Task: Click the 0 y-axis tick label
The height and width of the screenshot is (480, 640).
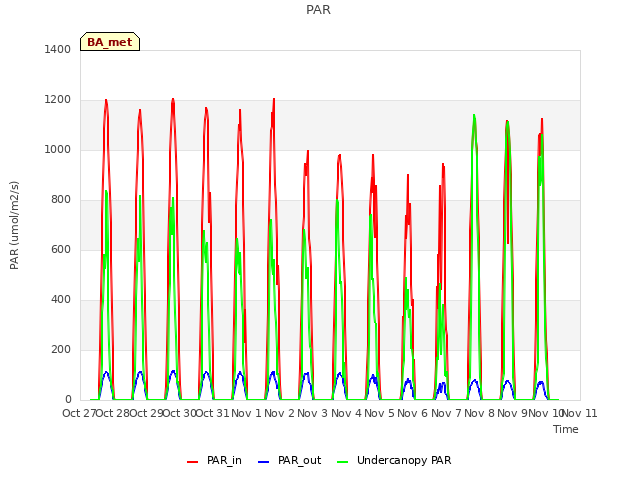Action: [68, 399]
